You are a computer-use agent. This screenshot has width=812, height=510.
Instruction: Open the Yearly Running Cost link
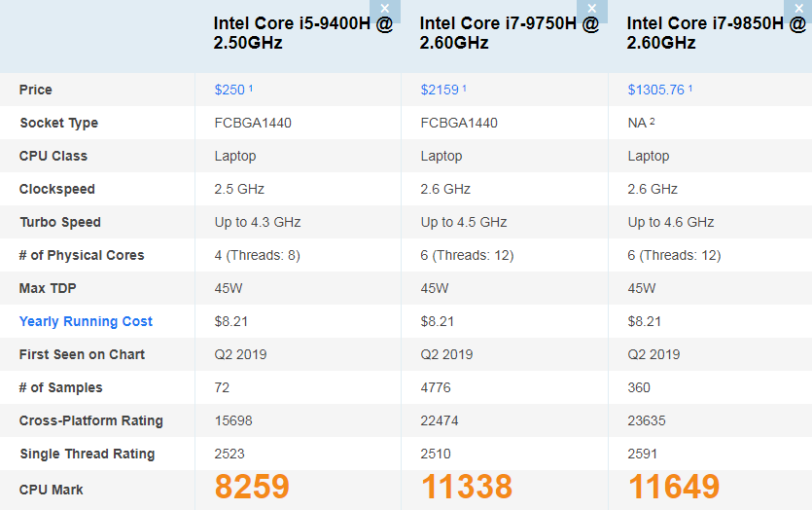(86, 321)
